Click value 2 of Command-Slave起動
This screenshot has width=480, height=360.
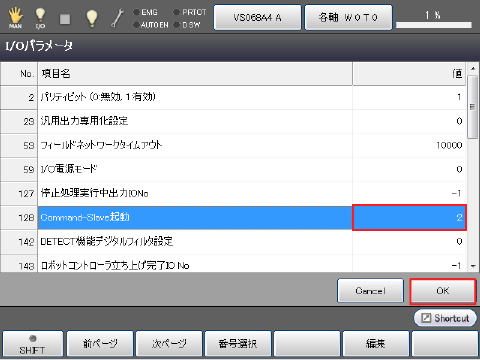pyautogui.click(x=409, y=217)
